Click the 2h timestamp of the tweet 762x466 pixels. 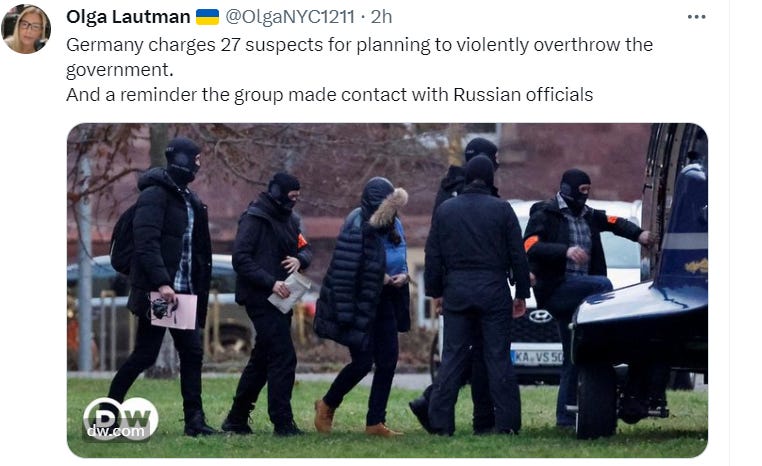pos(381,17)
